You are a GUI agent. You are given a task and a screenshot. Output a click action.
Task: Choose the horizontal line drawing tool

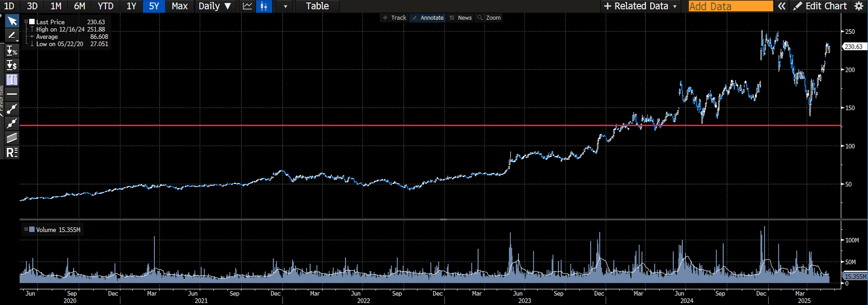click(12, 94)
